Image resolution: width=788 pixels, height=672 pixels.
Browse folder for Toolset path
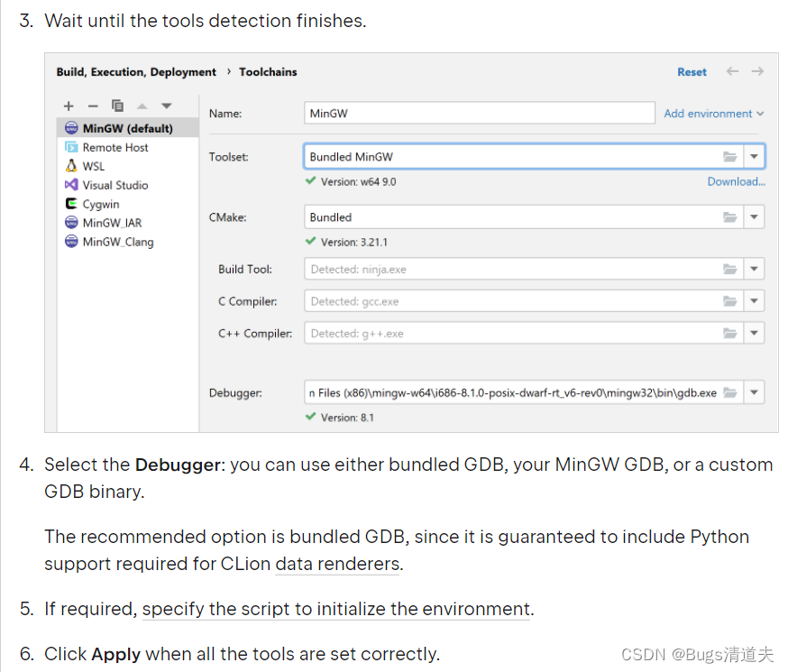click(729, 157)
